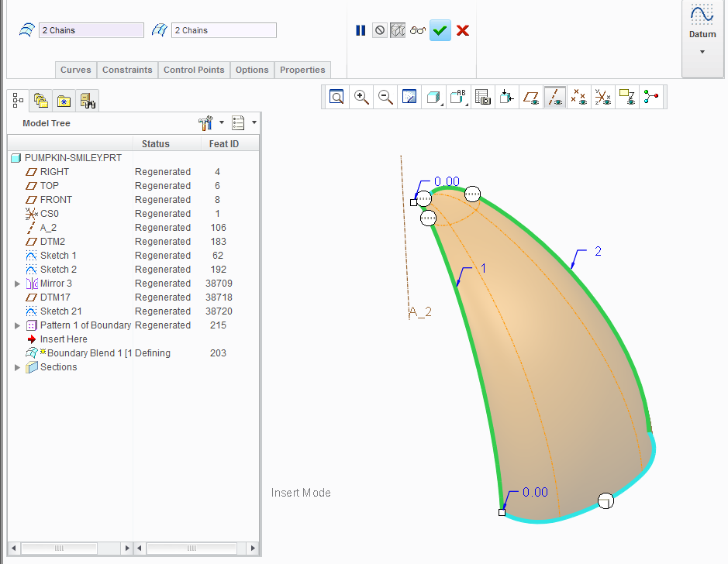728x564 pixels.
Task: Select DTM2 in the model tree
Action: point(53,241)
